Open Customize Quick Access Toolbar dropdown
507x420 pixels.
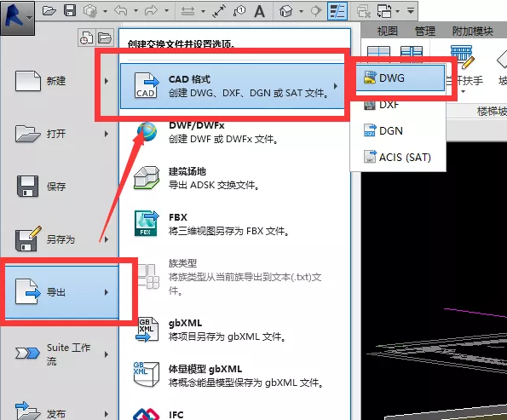tap(411, 11)
